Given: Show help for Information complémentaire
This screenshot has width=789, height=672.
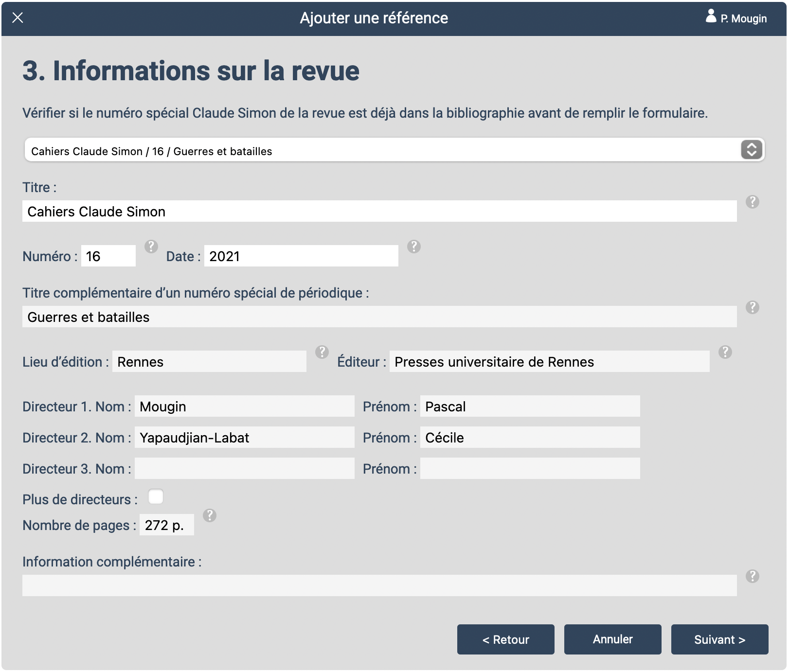Looking at the screenshot, I should 752,576.
